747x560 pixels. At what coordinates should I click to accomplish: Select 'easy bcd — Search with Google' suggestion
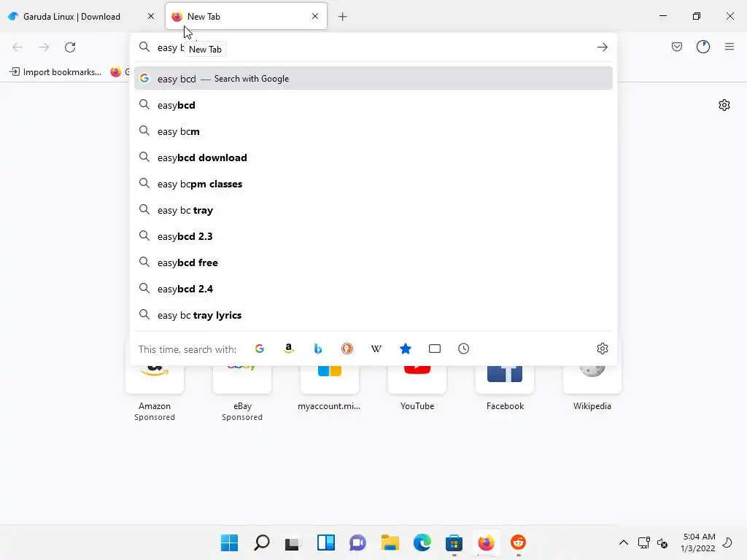click(373, 79)
